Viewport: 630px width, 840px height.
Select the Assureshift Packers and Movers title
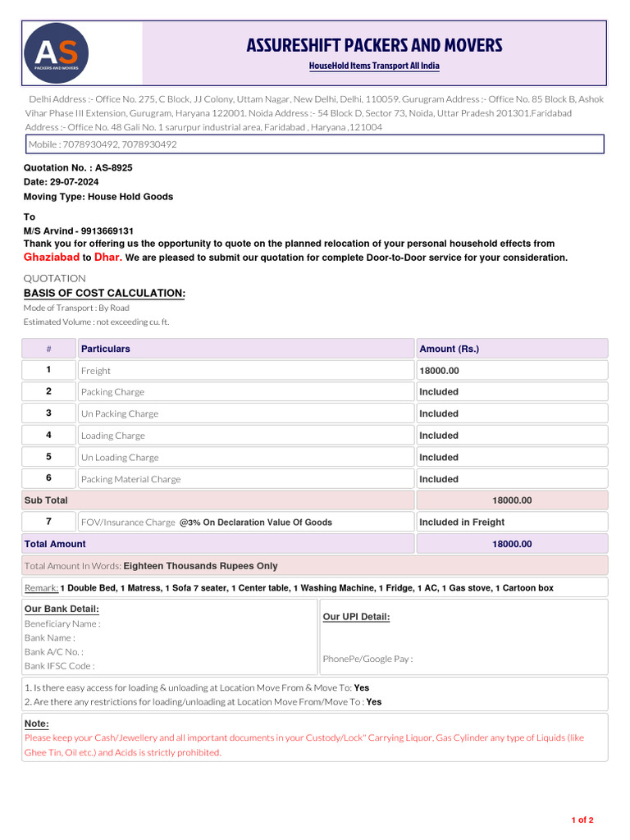[374, 45]
